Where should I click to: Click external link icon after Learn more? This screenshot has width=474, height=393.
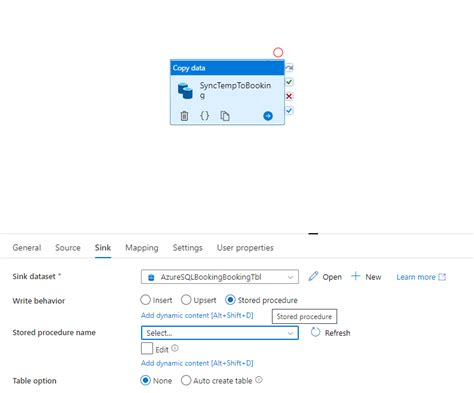coord(442,277)
